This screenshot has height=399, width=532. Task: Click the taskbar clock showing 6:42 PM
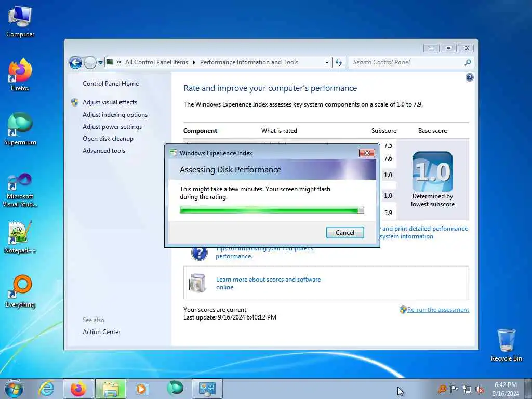[506, 389]
